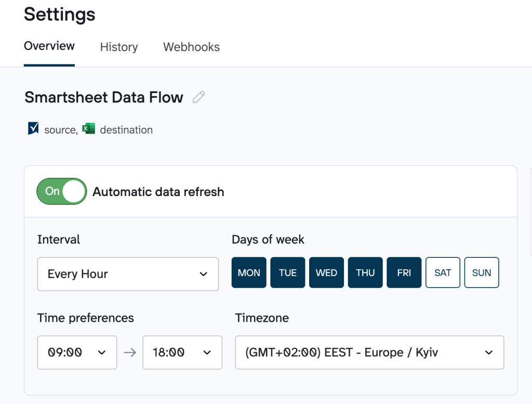Deselect WED from Days of week

click(x=326, y=272)
